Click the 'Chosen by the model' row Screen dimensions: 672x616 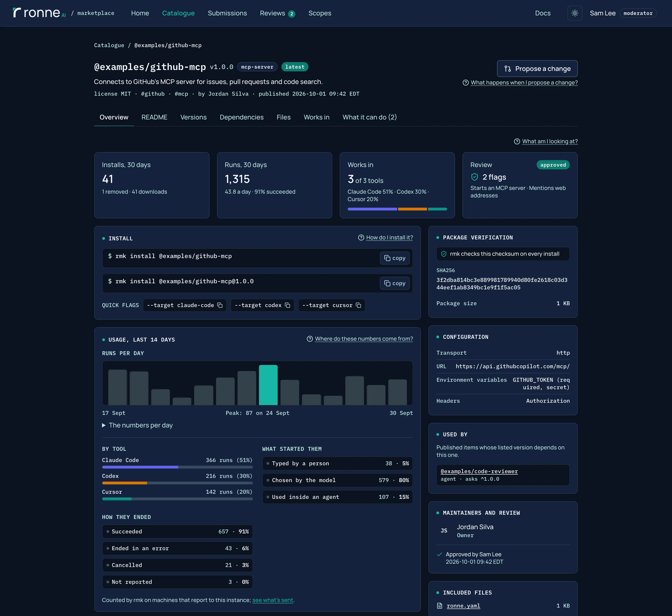click(337, 480)
